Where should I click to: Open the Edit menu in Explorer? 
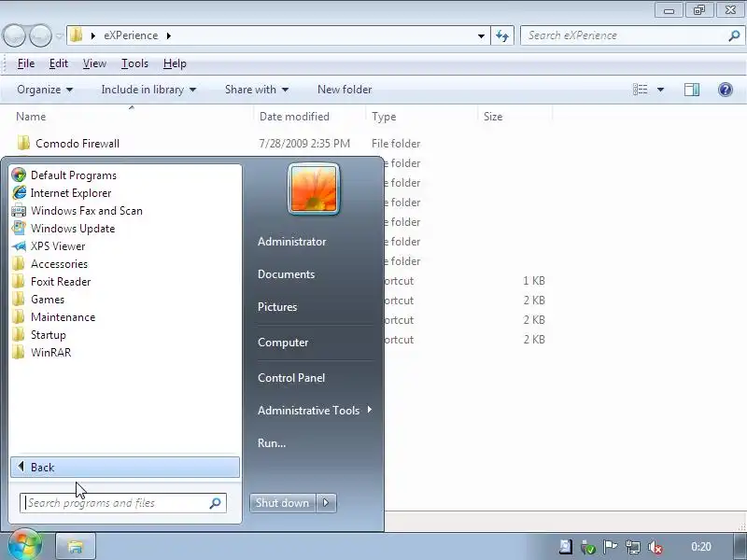click(59, 63)
